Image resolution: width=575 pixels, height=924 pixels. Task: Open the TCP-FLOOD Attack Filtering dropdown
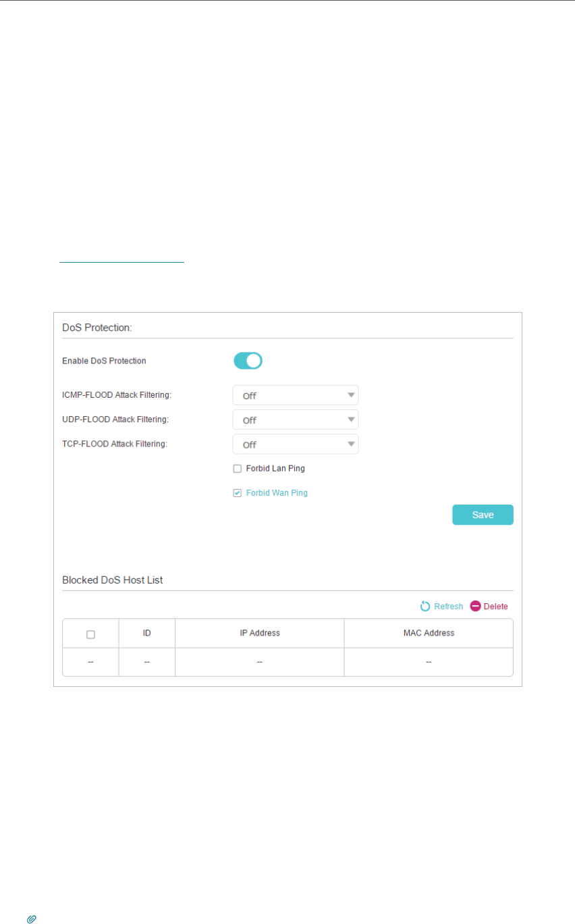[x=295, y=444]
